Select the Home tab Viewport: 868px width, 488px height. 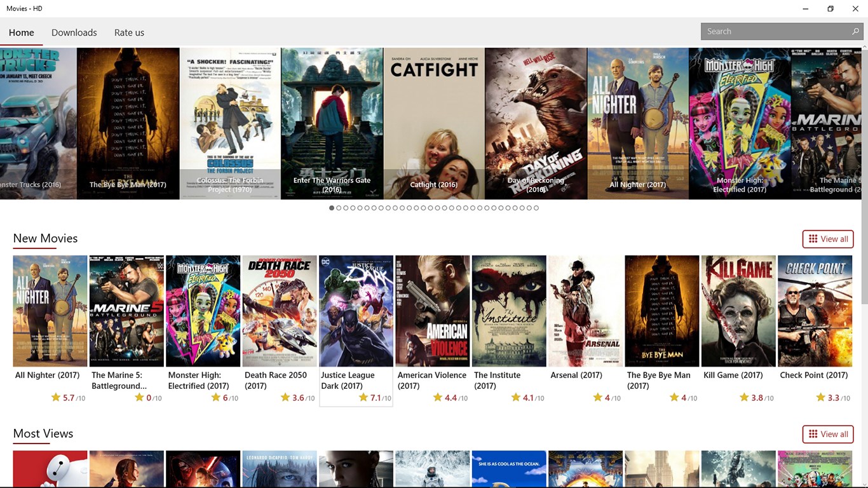tap(22, 32)
